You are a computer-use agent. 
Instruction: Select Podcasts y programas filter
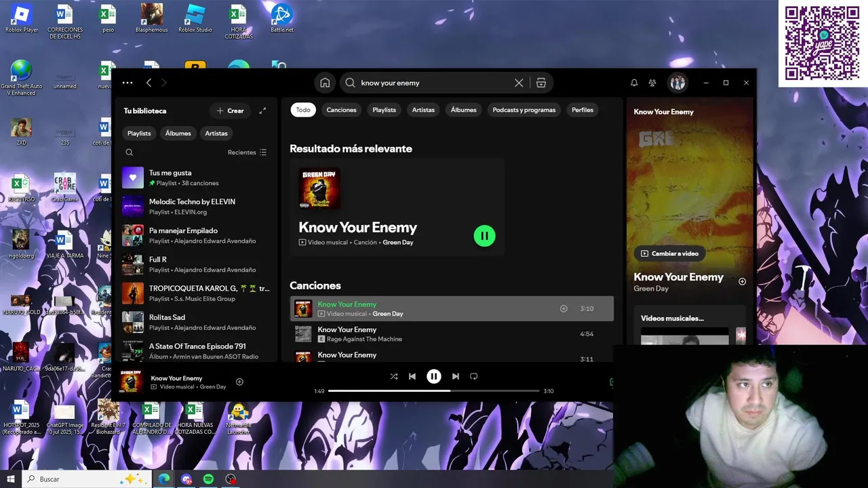tap(524, 110)
